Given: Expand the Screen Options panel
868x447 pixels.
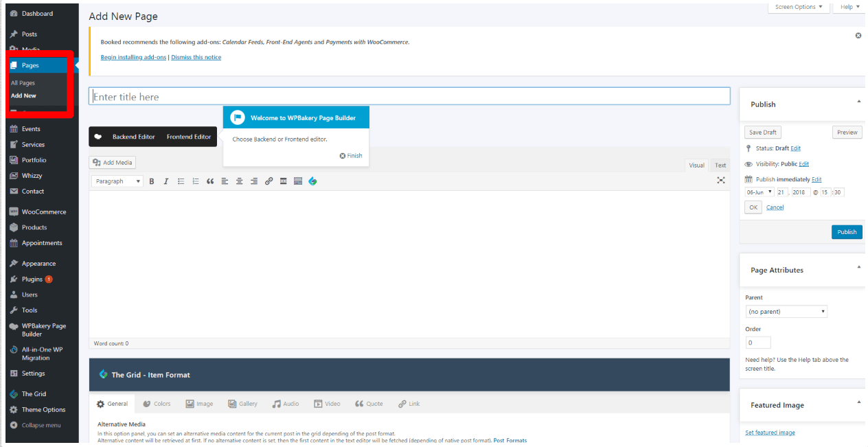Looking at the screenshot, I should (798, 7).
